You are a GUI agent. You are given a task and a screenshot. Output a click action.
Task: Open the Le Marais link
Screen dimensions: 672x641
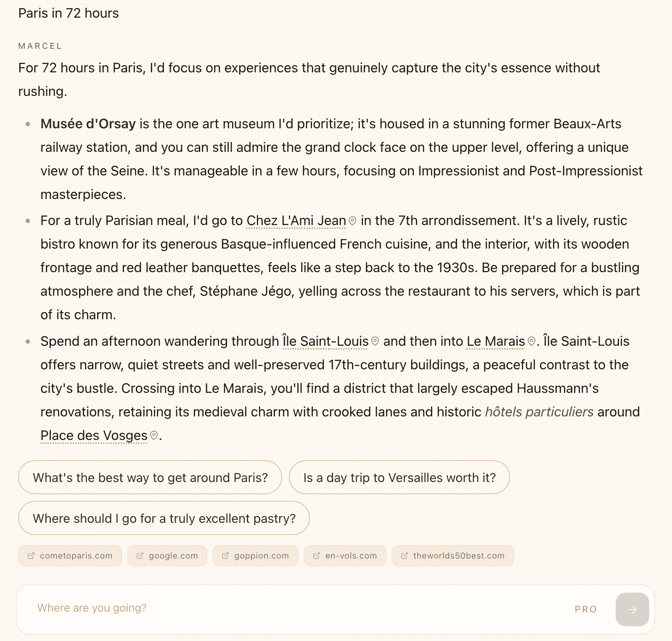point(495,341)
